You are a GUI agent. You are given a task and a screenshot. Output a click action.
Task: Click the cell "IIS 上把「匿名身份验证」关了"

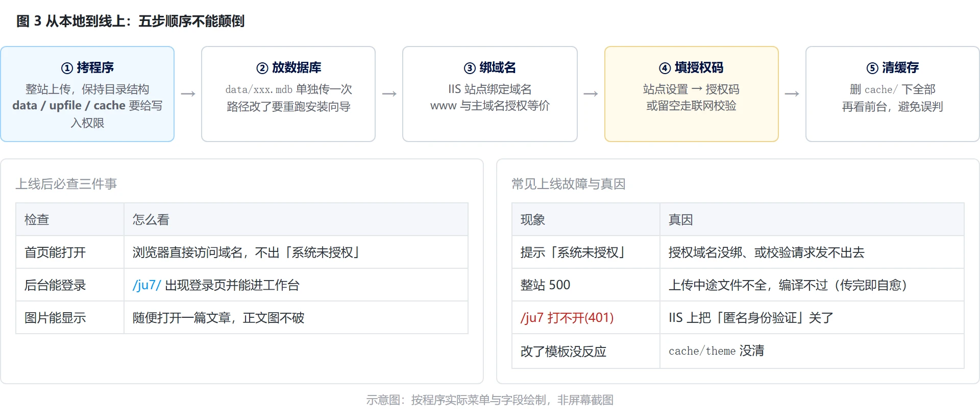pyautogui.click(x=812, y=318)
